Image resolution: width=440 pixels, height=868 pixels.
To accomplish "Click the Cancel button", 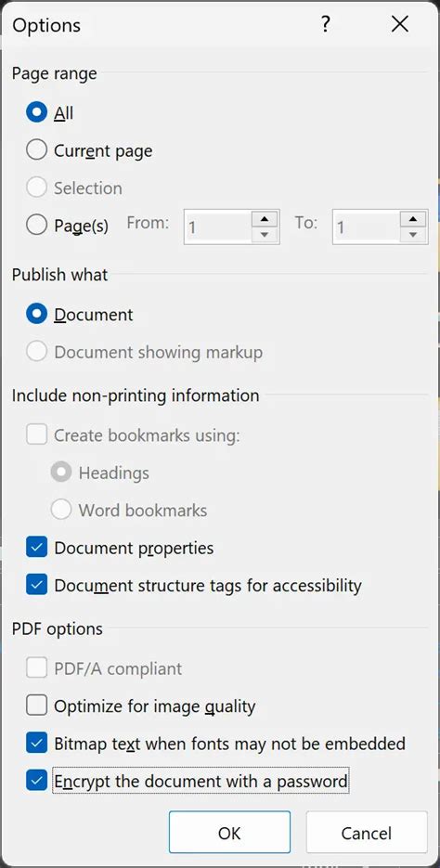I will pos(367,833).
